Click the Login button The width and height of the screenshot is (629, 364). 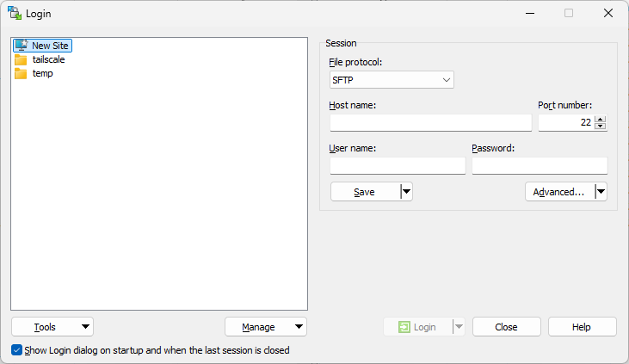[x=418, y=327]
